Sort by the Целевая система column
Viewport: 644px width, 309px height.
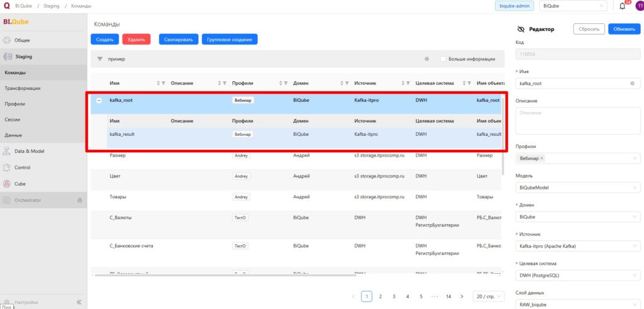coord(465,84)
